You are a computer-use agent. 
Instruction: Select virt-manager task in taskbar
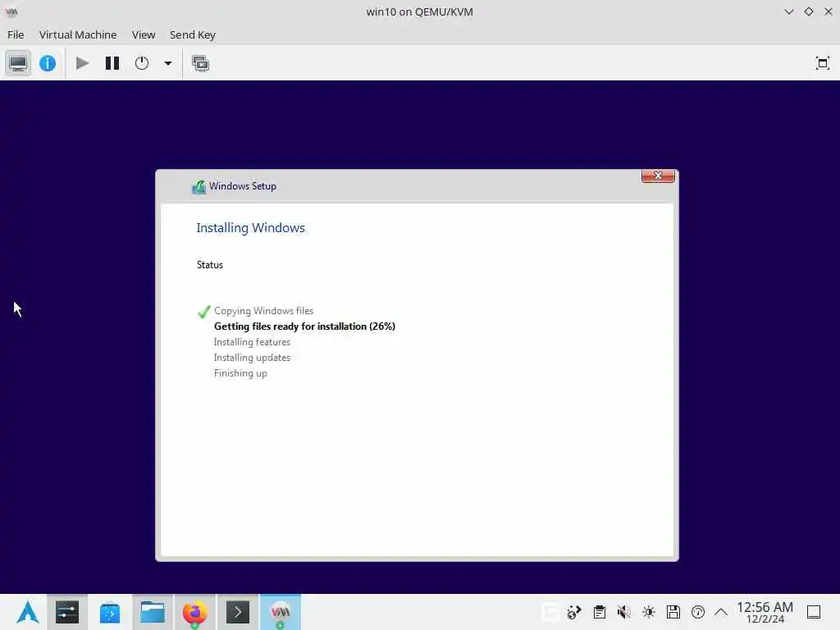tap(281, 612)
